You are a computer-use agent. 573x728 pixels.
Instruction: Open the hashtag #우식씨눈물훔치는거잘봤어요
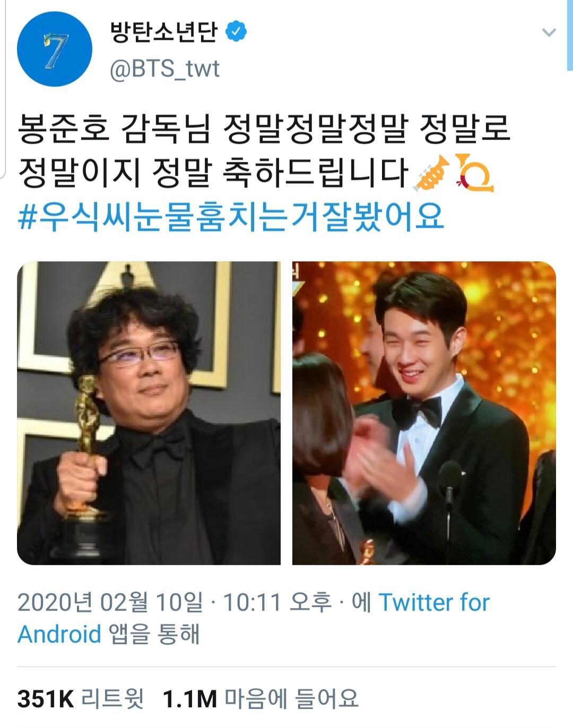click(x=231, y=216)
